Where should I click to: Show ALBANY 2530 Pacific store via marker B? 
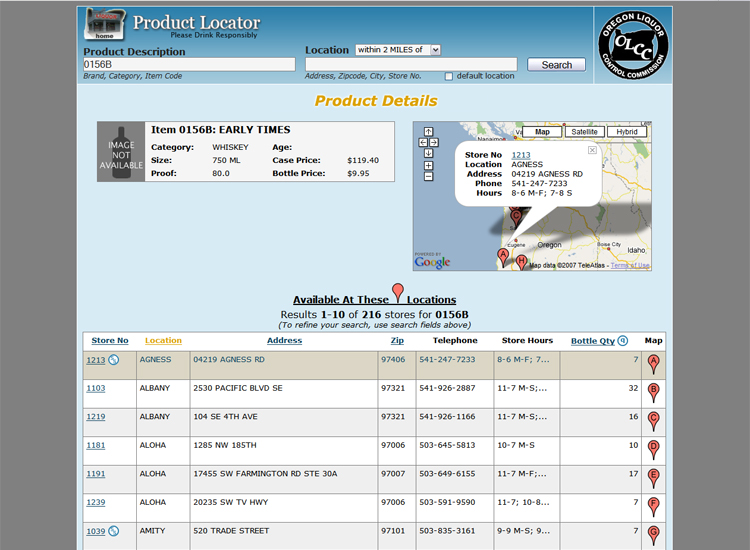tap(653, 393)
